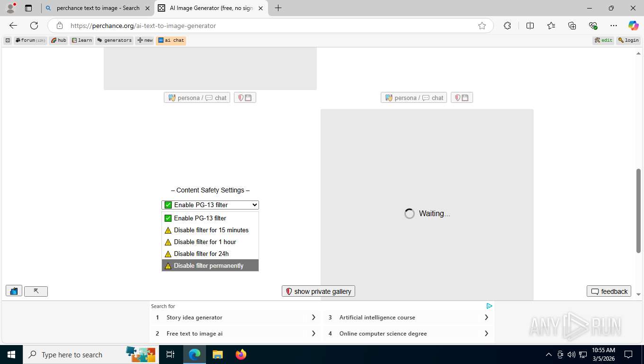View site information lock icon
The width and height of the screenshot is (644, 364).
click(x=59, y=26)
